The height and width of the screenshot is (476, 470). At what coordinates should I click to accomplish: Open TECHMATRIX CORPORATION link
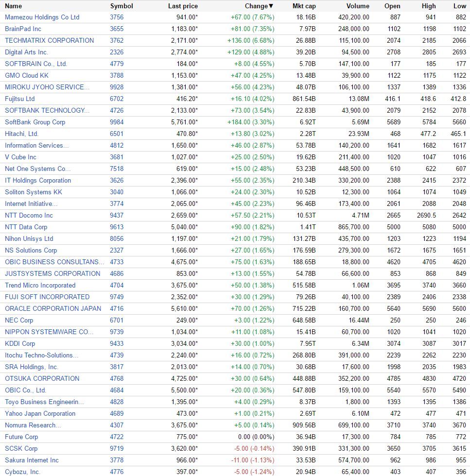click(x=49, y=40)
